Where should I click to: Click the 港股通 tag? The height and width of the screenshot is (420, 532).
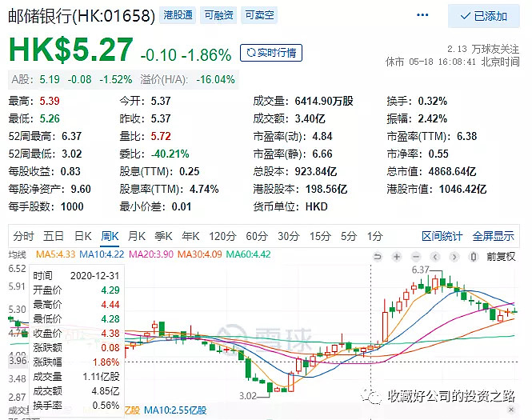pos(178,15)
